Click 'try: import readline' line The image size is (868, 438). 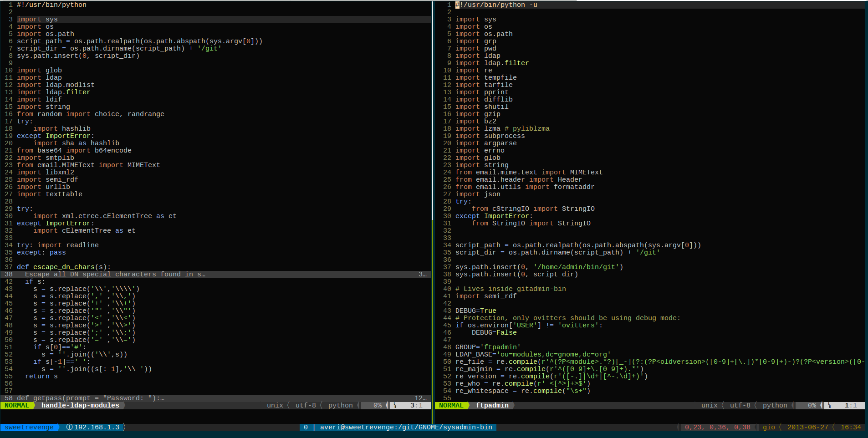[x=58, y=245]
